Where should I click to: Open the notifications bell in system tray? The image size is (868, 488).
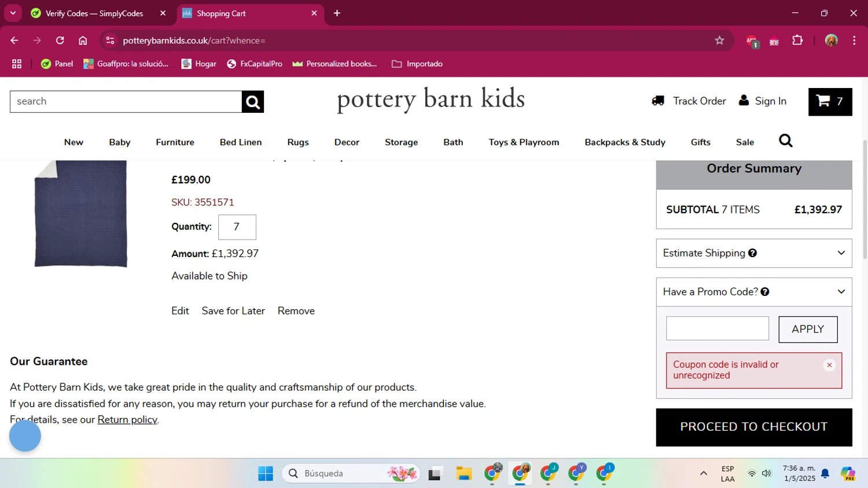click(x=825, y=474)
